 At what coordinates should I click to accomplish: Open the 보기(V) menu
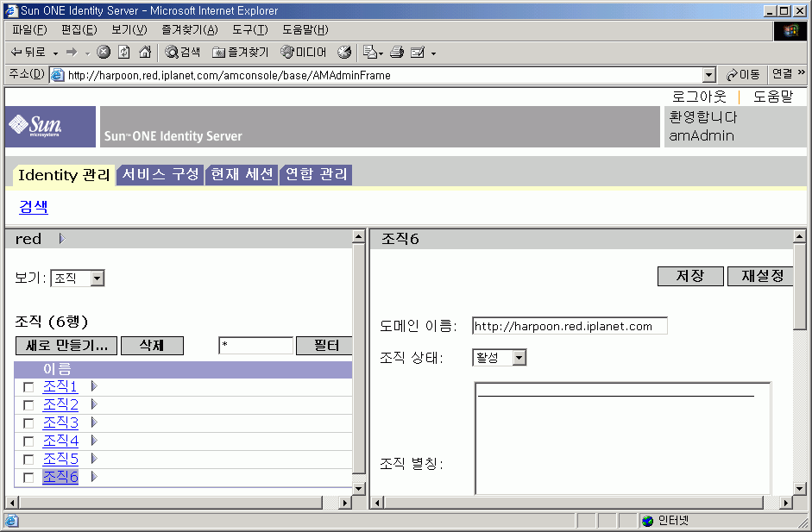[x=129, y=30]
